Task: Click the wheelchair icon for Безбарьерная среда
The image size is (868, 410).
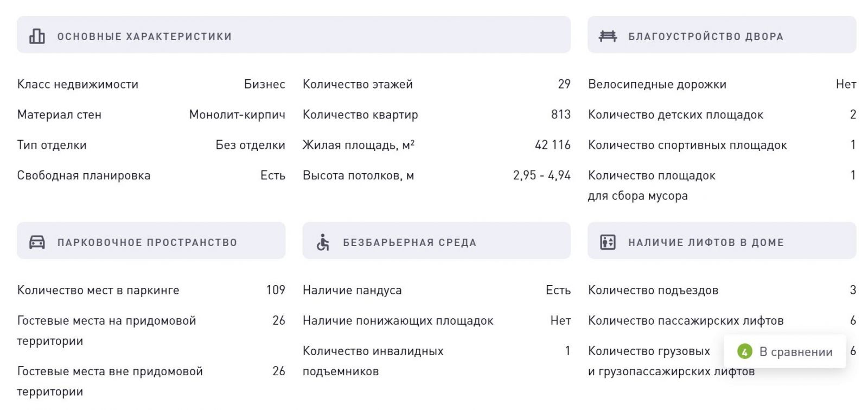Action: coord(323,242)
